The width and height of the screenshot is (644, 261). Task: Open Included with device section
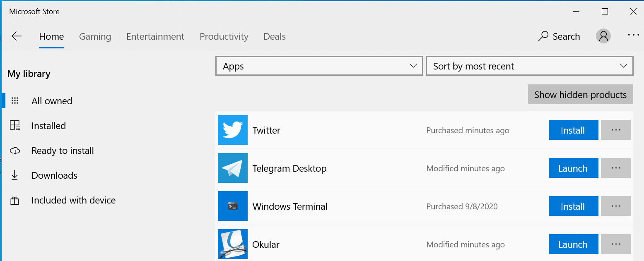click(73, 200)
